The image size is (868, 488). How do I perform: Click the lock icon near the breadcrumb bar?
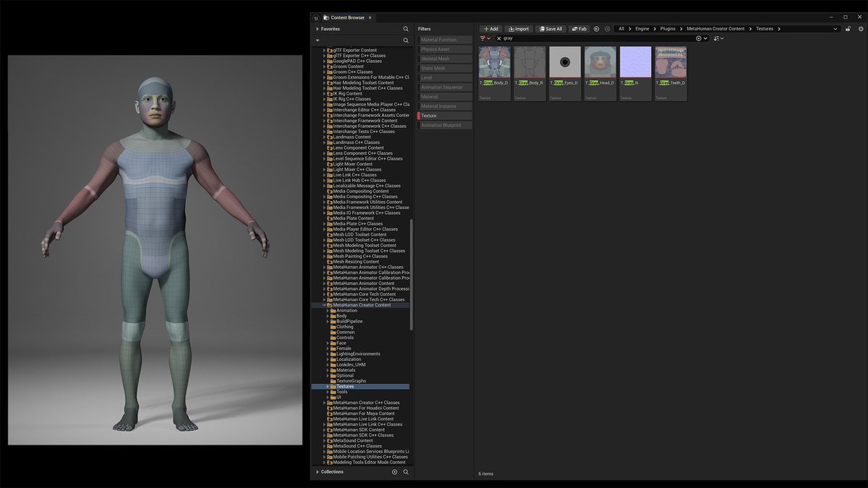[x=847, y=29]
